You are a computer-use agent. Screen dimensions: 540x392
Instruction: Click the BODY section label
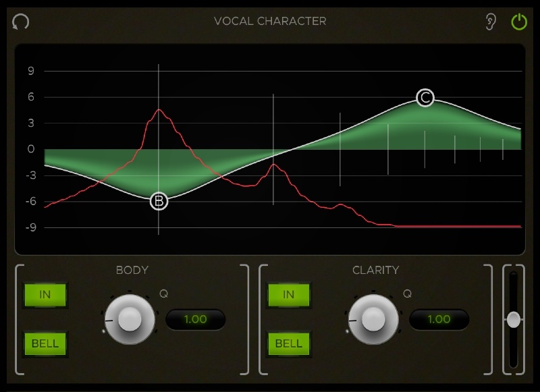132,270
